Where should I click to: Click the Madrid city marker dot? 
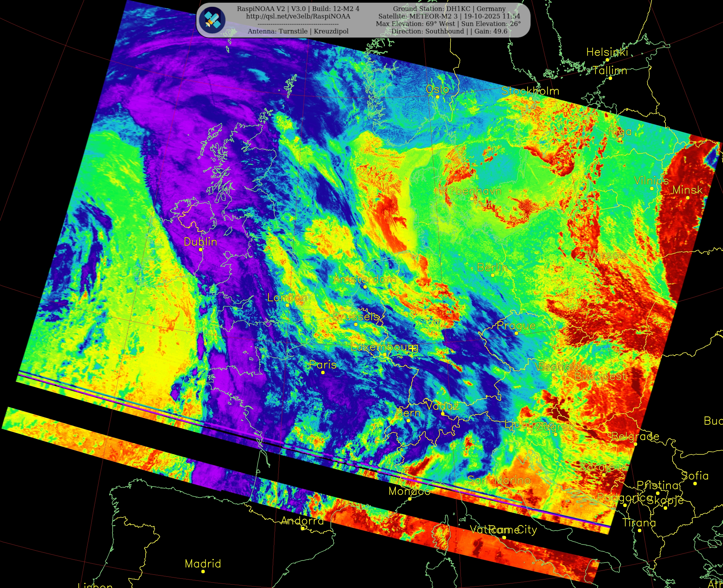[203, 571]
